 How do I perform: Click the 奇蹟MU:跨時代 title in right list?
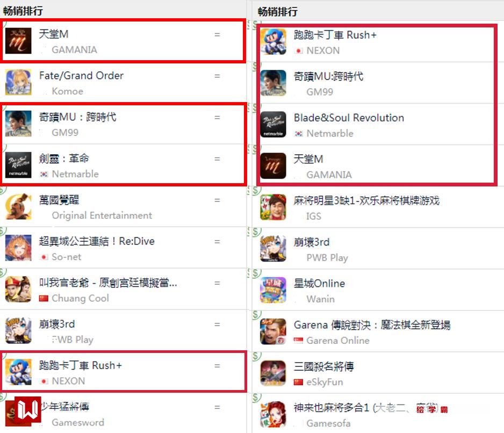tap(328, 76)
